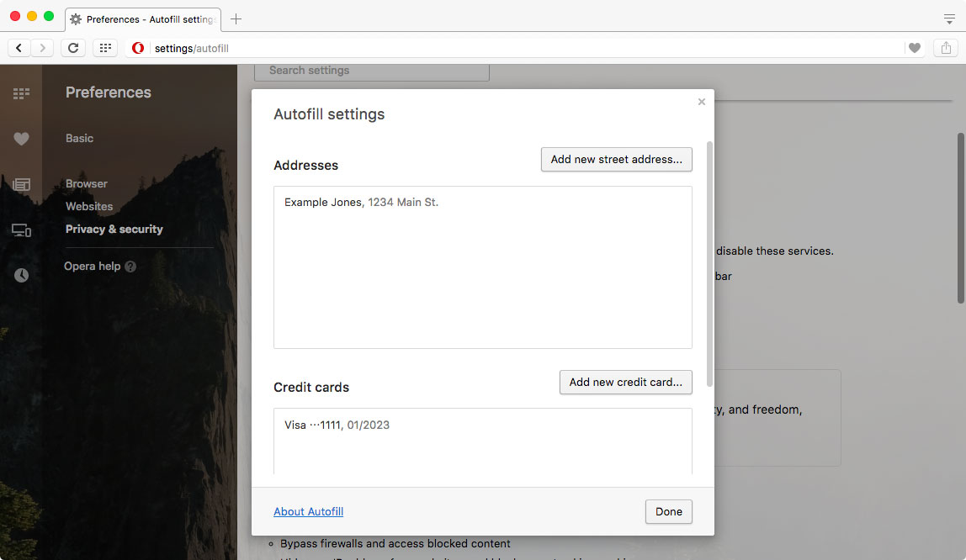Go to Websites preferences section
This screenshot has height=560, width=966.
89,206
